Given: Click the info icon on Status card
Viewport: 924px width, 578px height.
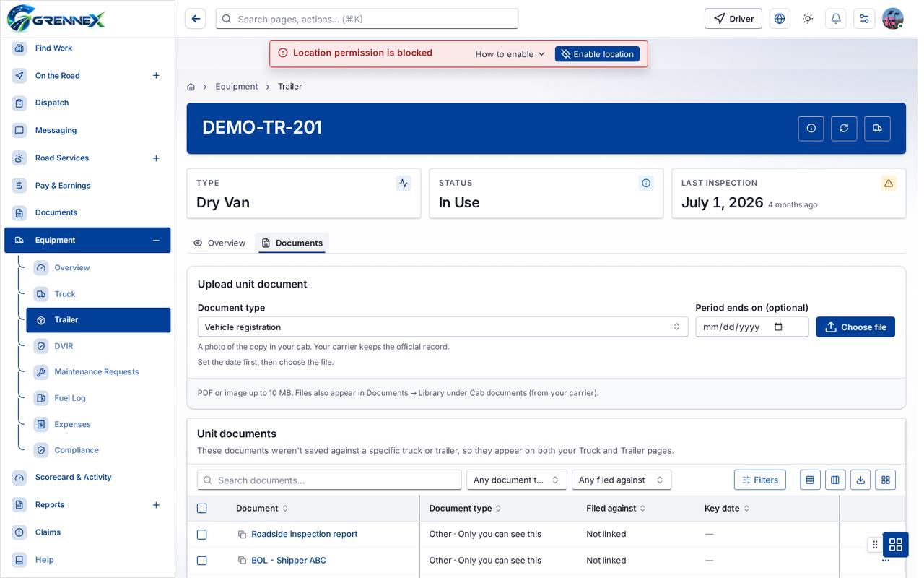Looking at the screenshot, I should point(646,183).
